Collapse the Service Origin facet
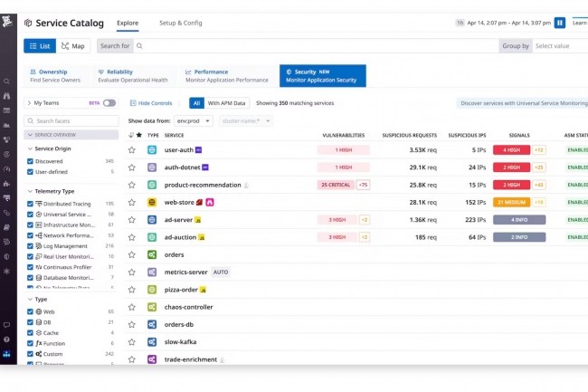The height and width of the screenshot is (392, 588). click(x=30, y=148)
